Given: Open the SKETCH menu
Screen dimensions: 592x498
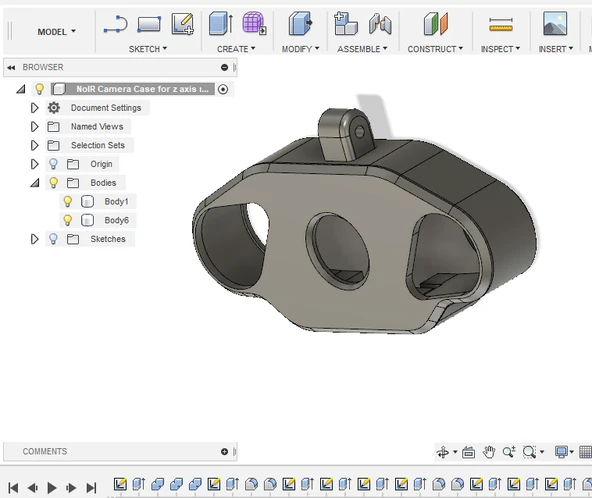Looking at the screenshot, I should point(148,49).
